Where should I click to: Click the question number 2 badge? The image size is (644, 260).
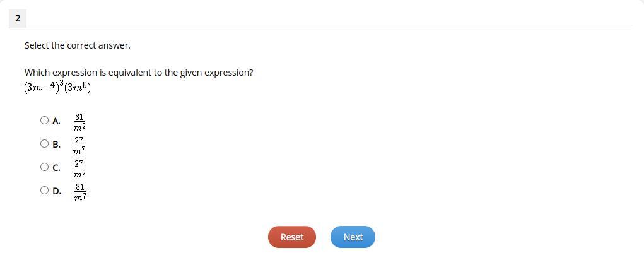pyautogui.click(x=18, y=18)
